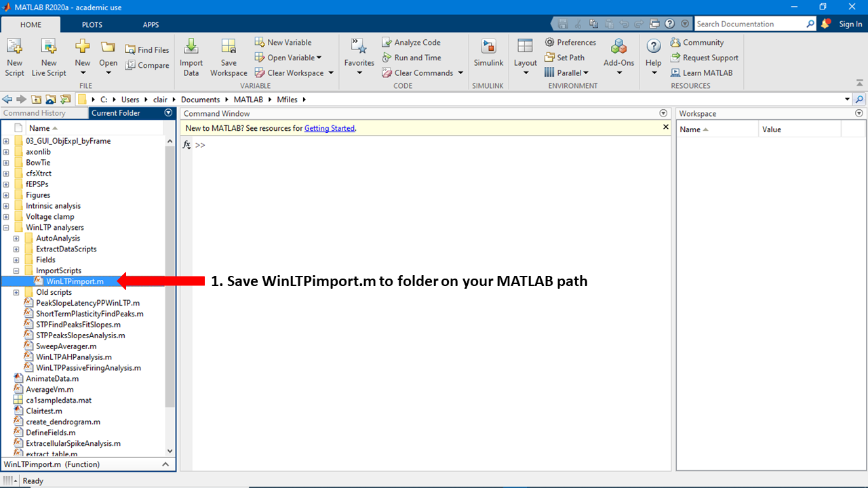The image size is (868, 488).
Task: Click the Getting Started link
Action: (330, 128)
